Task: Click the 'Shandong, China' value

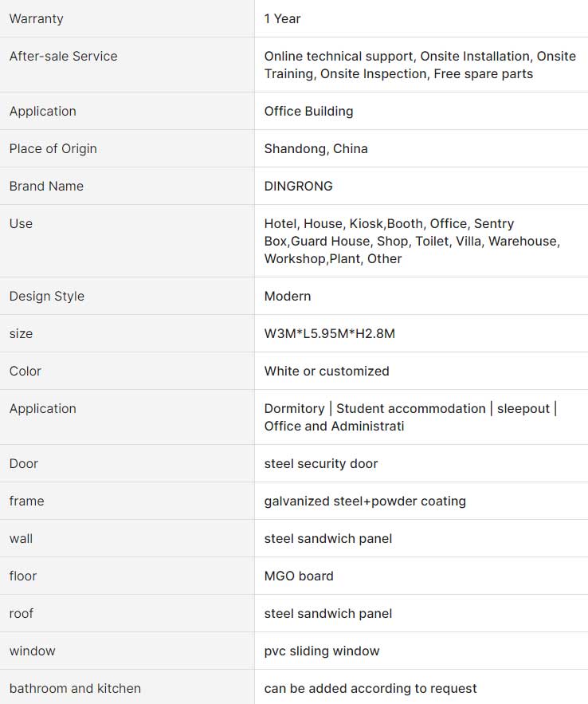Action: [316, 148]
